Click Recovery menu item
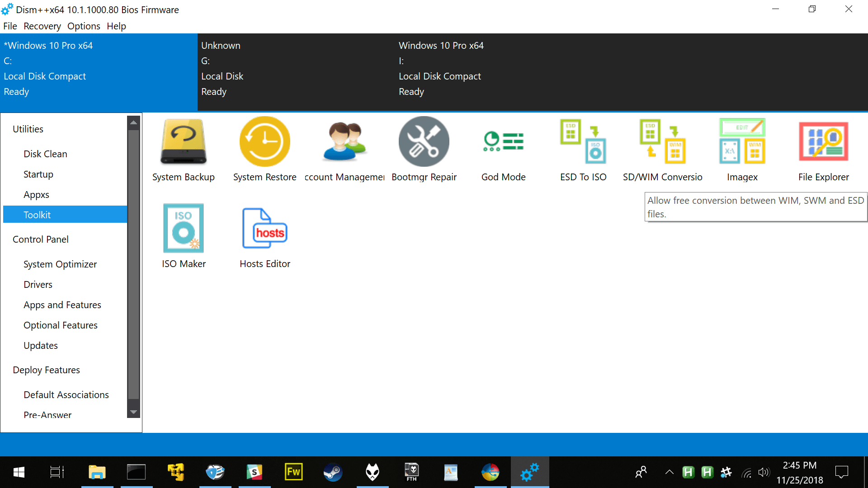Viewport: 868px width, 488px height. pos(41,26)
